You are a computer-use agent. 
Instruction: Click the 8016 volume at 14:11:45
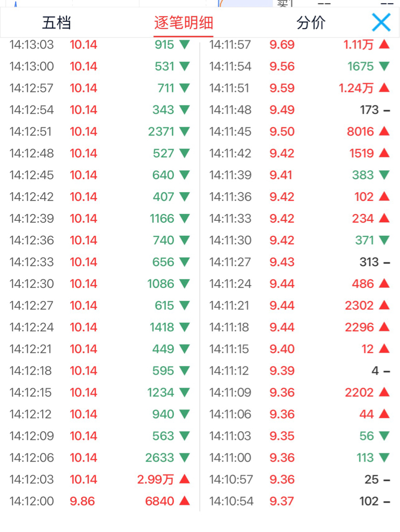tap(360, 132)
